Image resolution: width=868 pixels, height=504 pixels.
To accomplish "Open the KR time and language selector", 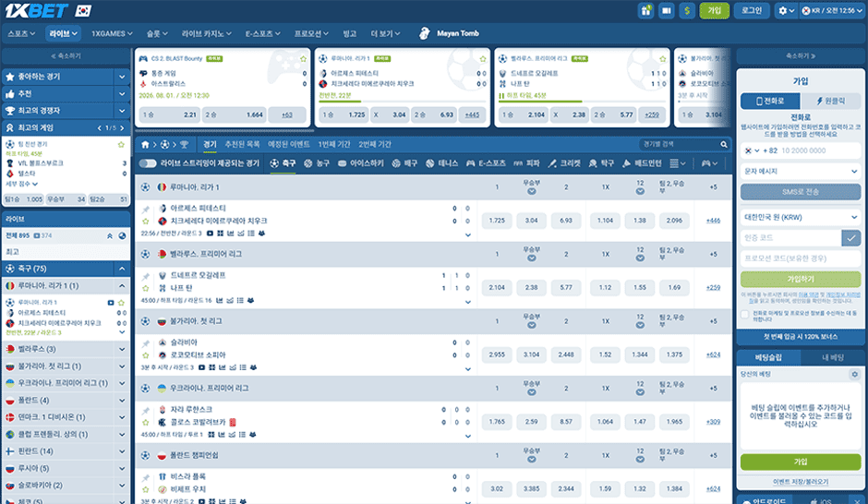I will (832, 10).
